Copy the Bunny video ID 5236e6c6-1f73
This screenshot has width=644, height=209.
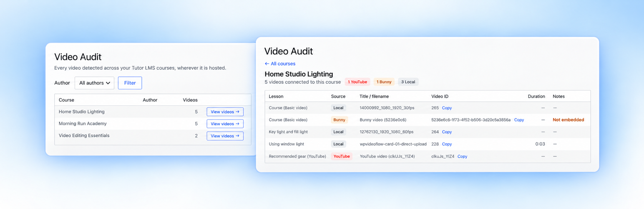click(519, 120)
